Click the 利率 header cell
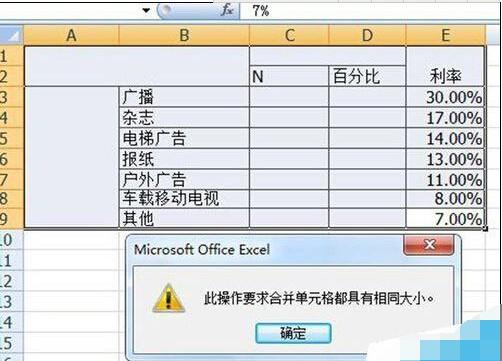The width and height of the screenshot is (502, 361). [445, 66]
